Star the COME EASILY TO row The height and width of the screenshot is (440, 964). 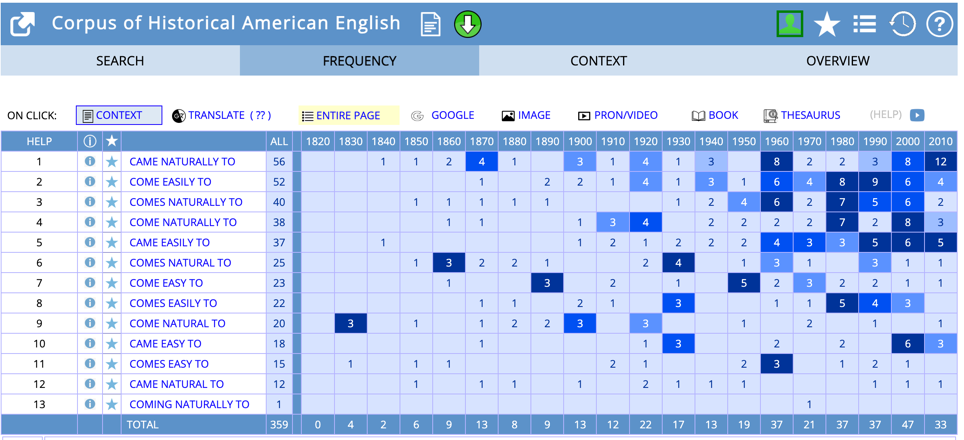(111, 182)
